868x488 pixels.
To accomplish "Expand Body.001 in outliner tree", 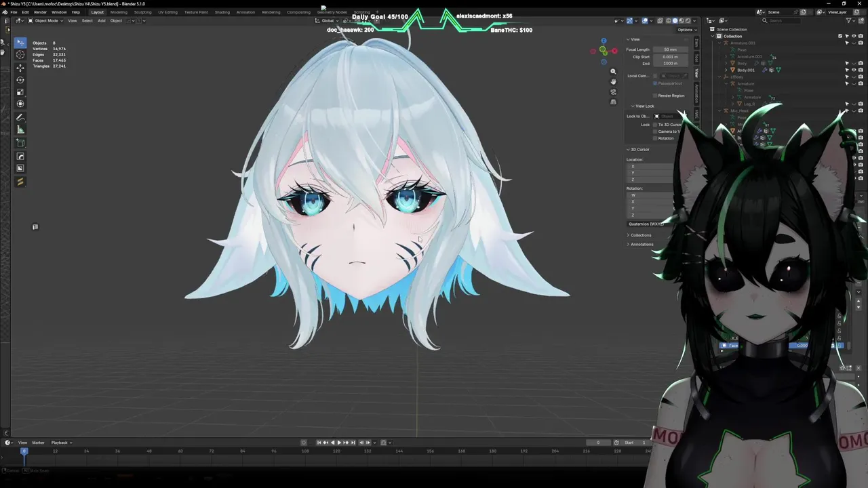I will (x=726, y=70).
